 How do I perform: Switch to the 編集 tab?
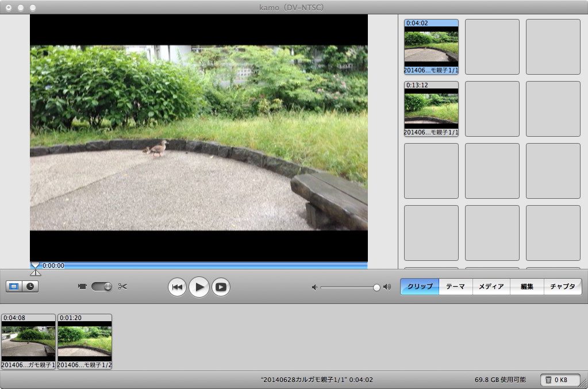coord(526,287)
